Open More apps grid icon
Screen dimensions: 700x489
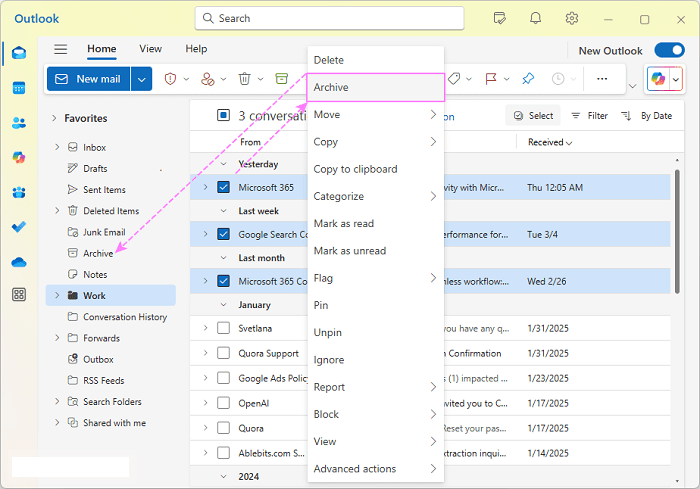pyautogui.click(x=19, y=295)
